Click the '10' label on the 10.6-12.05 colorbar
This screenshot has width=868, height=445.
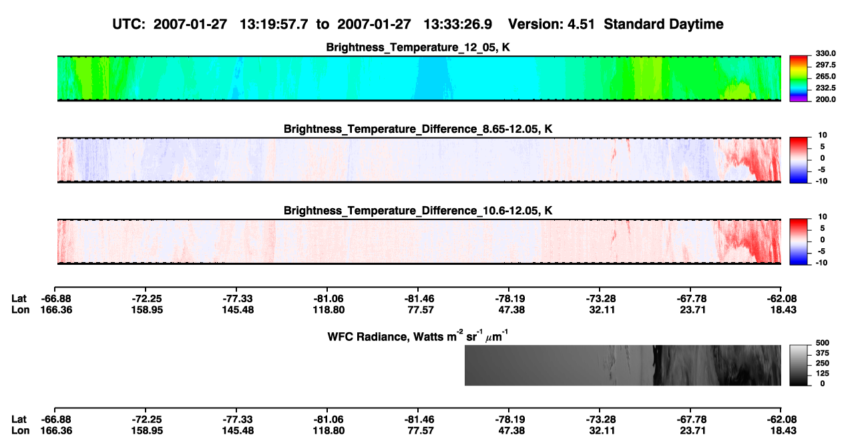(821, 216)
